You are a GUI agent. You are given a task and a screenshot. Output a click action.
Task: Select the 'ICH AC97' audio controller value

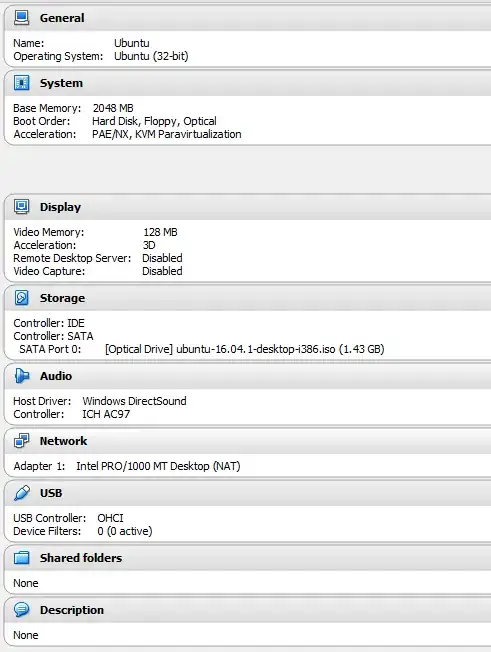tap(106, 414)
